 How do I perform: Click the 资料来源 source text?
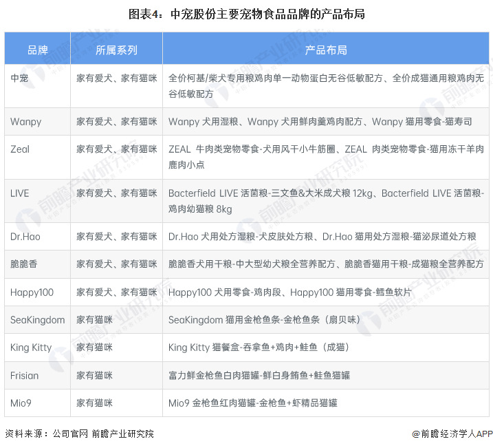(79, 434)
